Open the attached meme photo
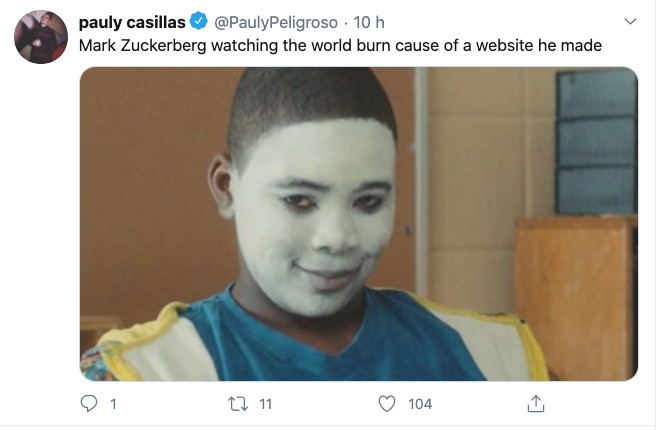Screen dimensions: 664x430 [x=359, y=224]
